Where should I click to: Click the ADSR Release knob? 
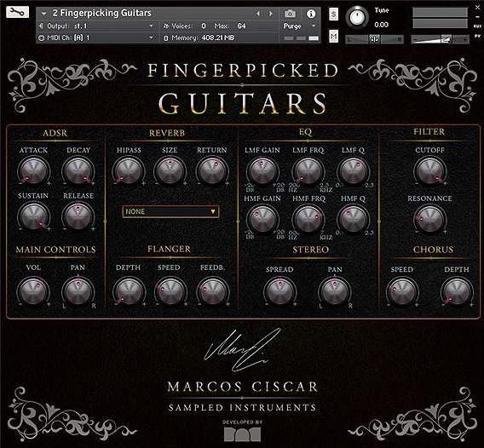(78, 216)
